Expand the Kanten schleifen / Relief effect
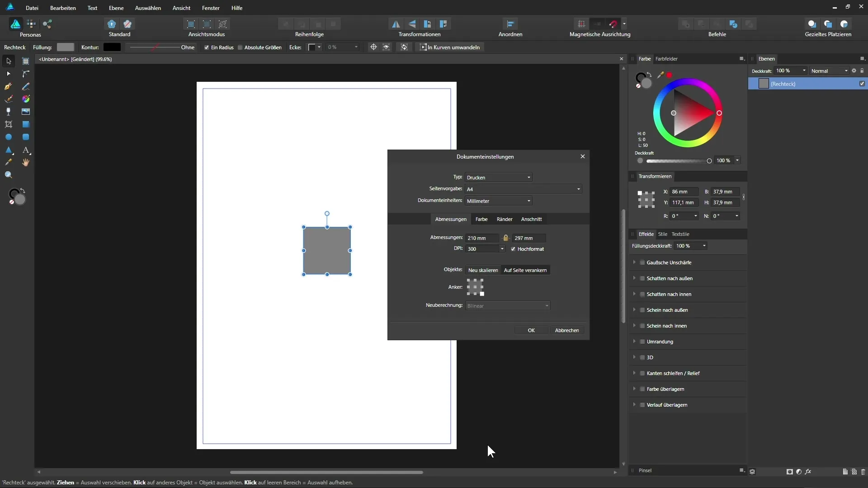 [634, 373]
